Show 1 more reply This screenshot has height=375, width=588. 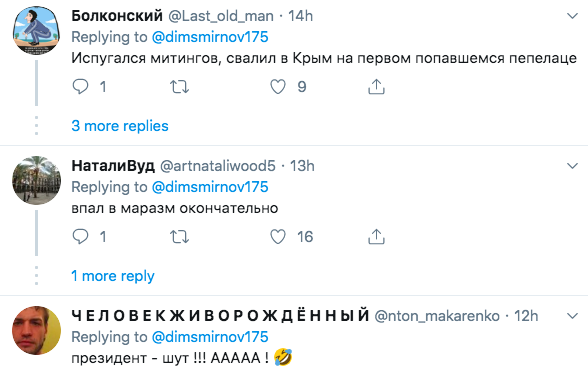click(x=113, y=276)
